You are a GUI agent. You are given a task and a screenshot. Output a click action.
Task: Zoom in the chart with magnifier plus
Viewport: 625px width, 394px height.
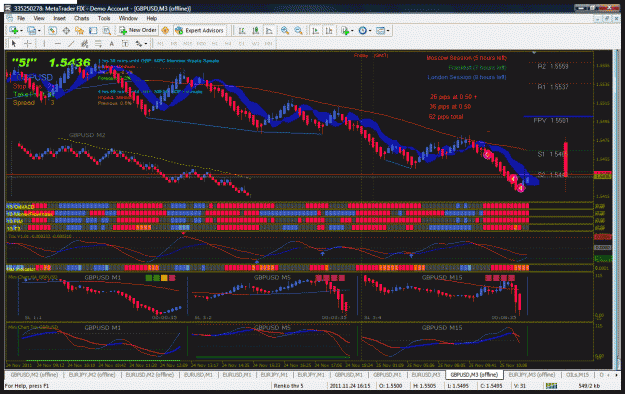(285, 30)
